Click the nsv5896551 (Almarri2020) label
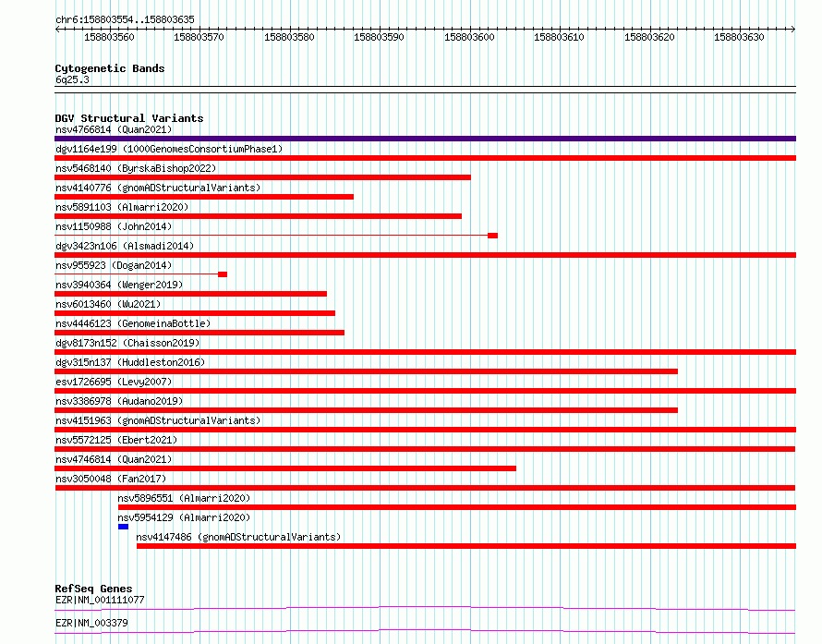Image resolution: width=822 pixels, height=644 pixels. 184,498
